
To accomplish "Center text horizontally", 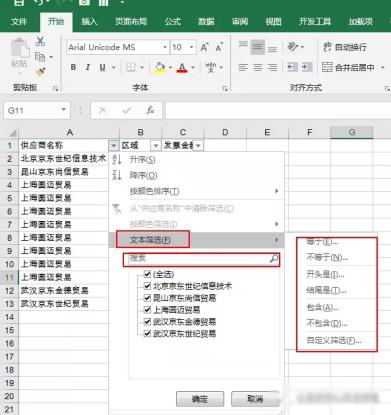I will point(258,67).
